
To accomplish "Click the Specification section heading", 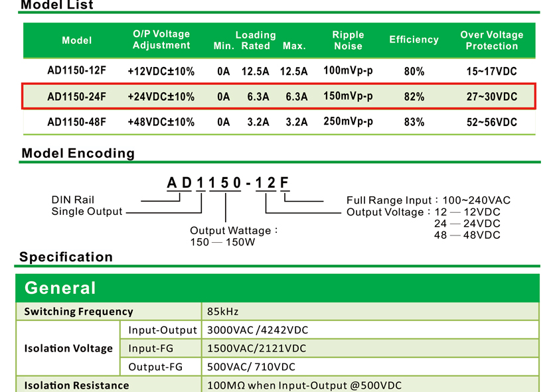I will 66,257.
